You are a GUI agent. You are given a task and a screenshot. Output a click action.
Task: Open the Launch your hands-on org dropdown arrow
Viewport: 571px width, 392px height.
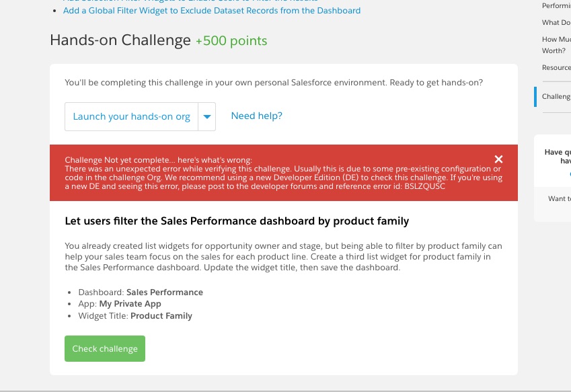(x=207, y=116)
